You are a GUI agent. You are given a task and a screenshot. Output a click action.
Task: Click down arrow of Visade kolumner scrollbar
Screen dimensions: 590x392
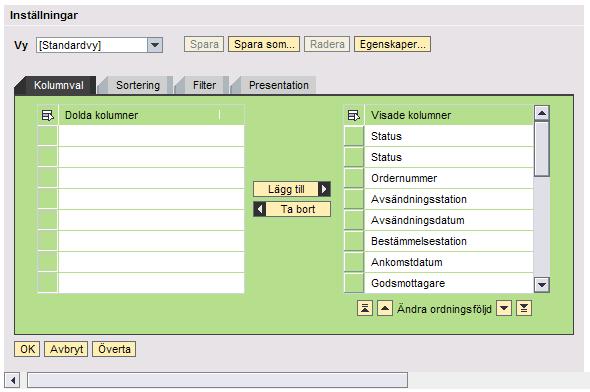[542, 285]
